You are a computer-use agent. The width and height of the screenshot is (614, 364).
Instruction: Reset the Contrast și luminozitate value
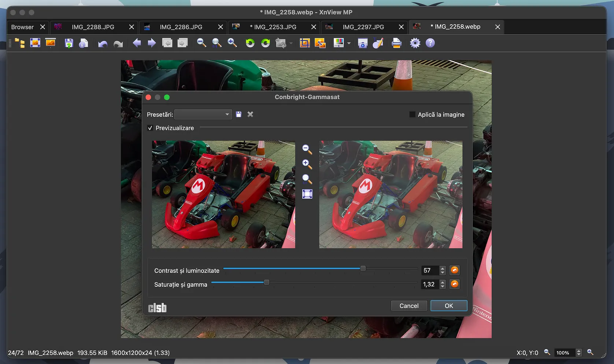pyautogui.click(x=454, y=270)
